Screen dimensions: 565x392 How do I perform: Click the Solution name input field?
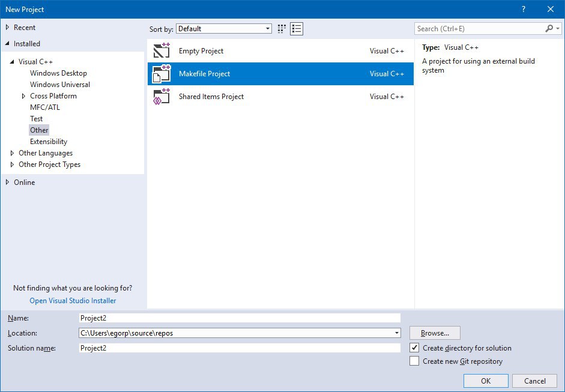[x=240, y=348]
